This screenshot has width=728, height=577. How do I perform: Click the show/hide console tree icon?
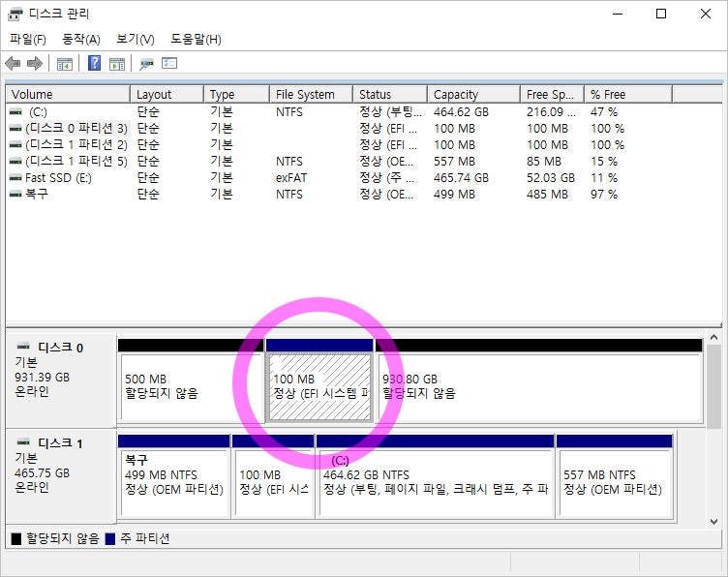[65, 64]
